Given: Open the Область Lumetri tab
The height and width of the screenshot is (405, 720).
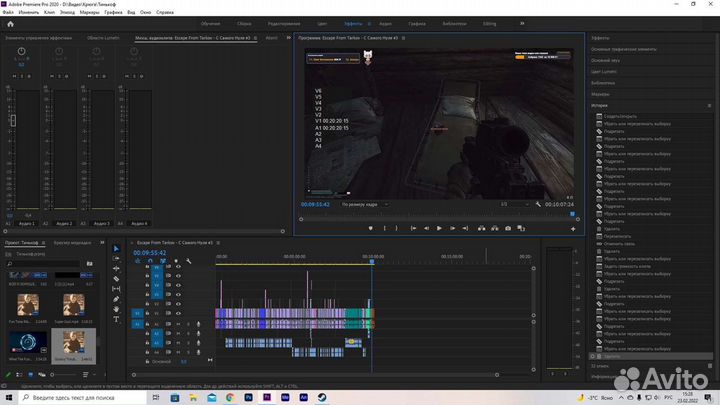Looking at the screenshot, I should pos(103,38).
